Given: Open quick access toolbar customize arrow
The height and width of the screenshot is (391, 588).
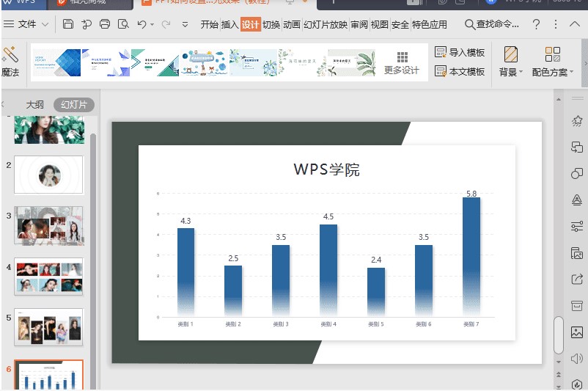Looking at the screenshot, I should pyautogui.click(x=185, y=25).
